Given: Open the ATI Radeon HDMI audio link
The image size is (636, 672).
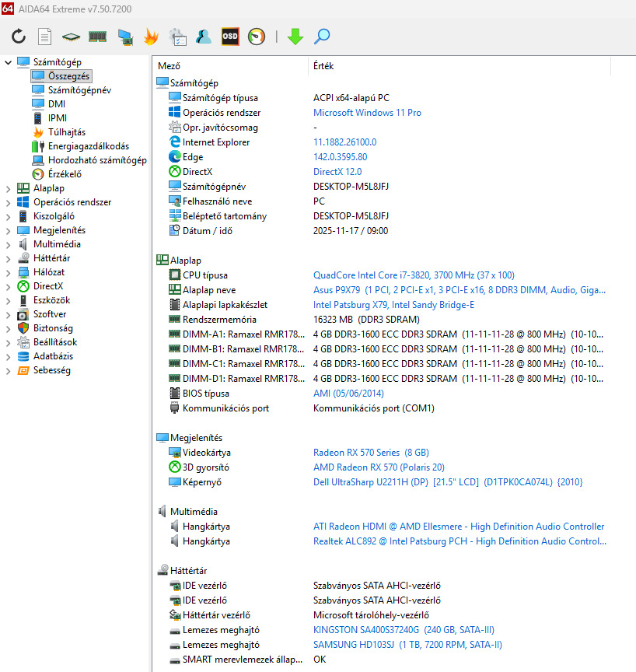Looking at the screenshot, I should pos(459,527).
